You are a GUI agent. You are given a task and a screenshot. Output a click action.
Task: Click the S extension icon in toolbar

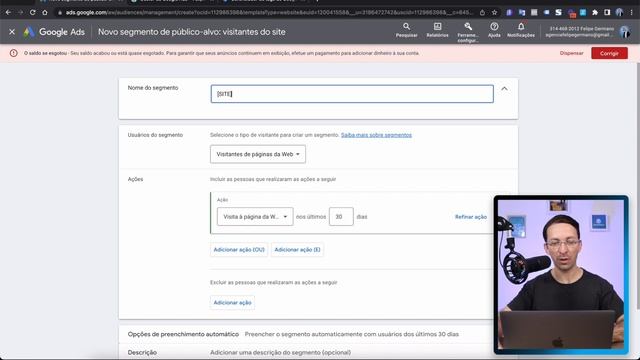click(558, 13)
